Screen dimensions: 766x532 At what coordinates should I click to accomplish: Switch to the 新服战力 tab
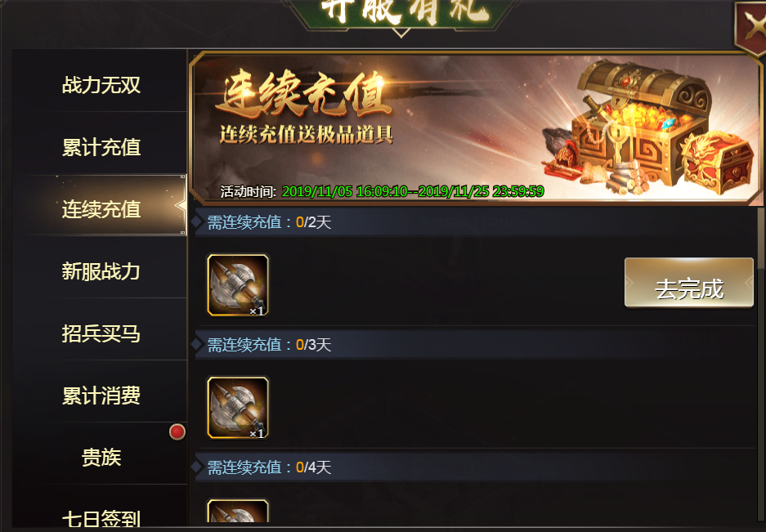100,271
